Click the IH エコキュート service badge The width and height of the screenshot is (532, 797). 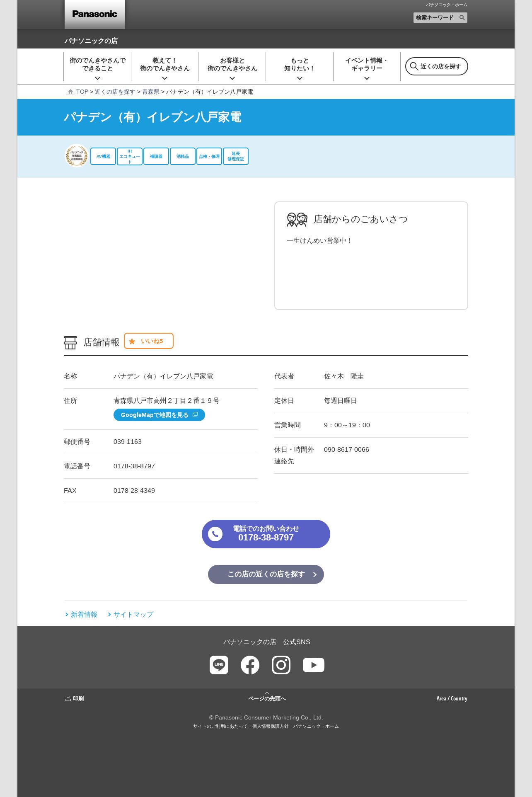130,156
